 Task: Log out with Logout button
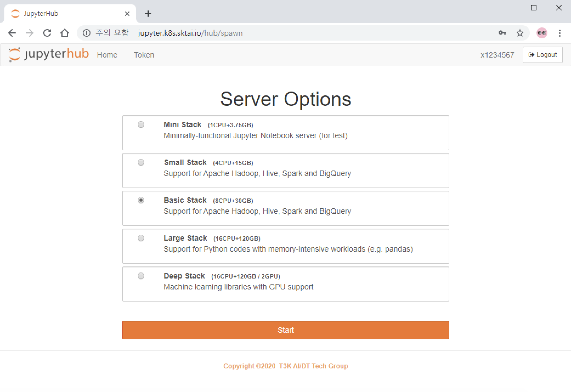[542, 55]
